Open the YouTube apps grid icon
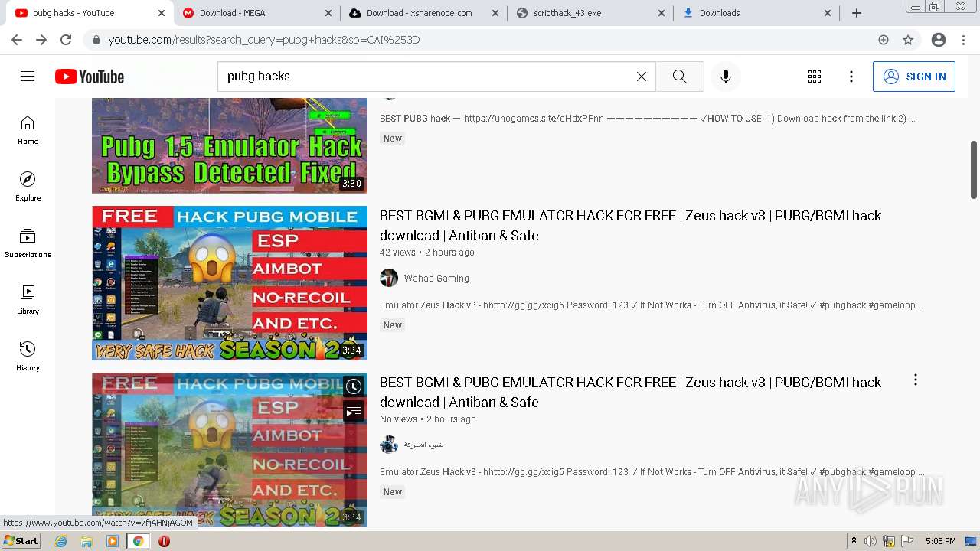The width and height of the screenshot is (980, 551). pos(815,77)
